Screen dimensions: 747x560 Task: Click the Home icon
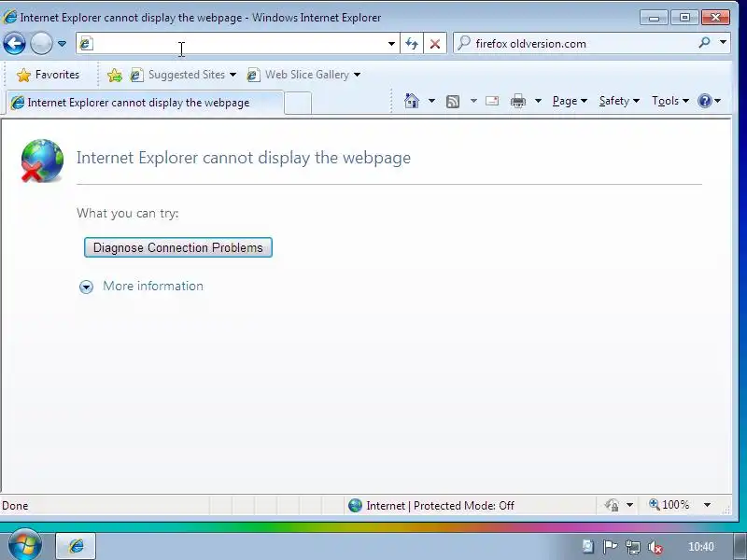click(412, 101)
